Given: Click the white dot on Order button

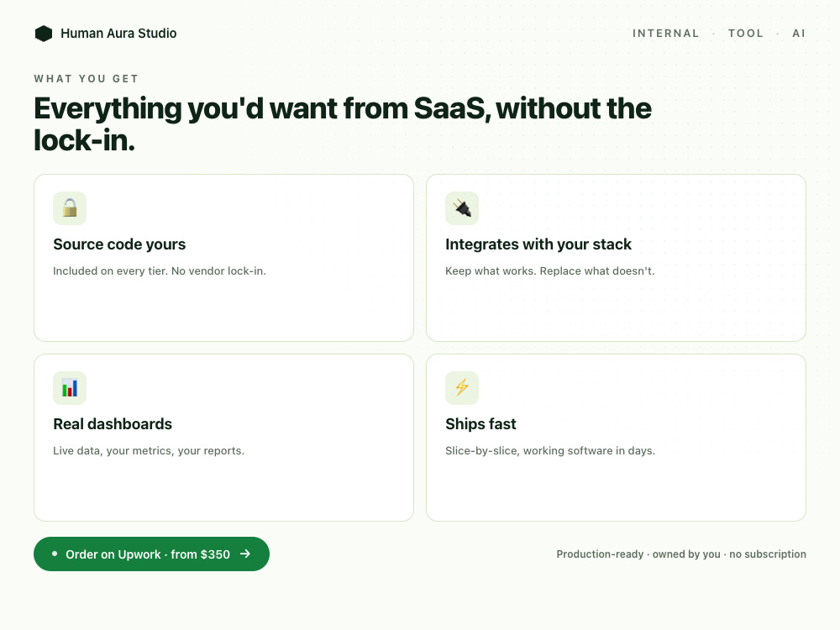Looking at the screenshot, I should tap(55, 554).
